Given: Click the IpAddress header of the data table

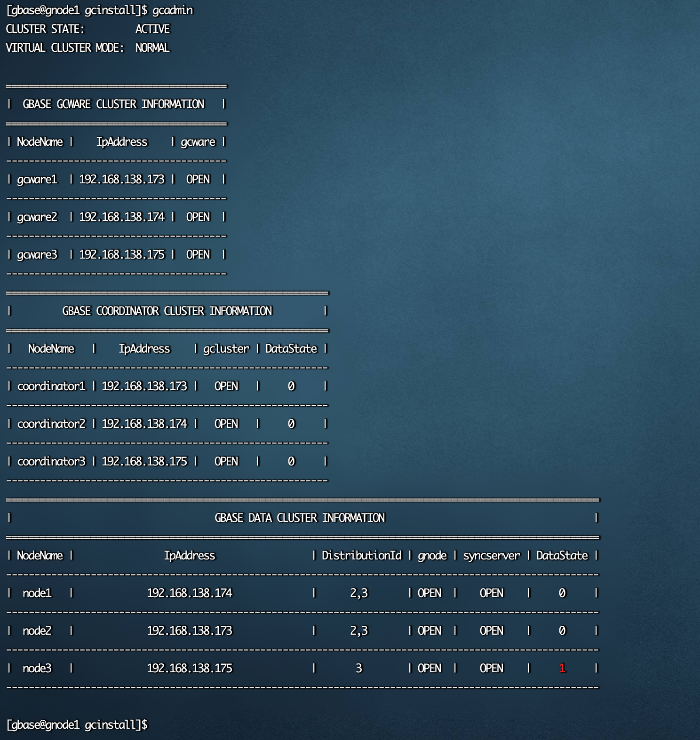Looking at the screenshot, I should 190,556.
